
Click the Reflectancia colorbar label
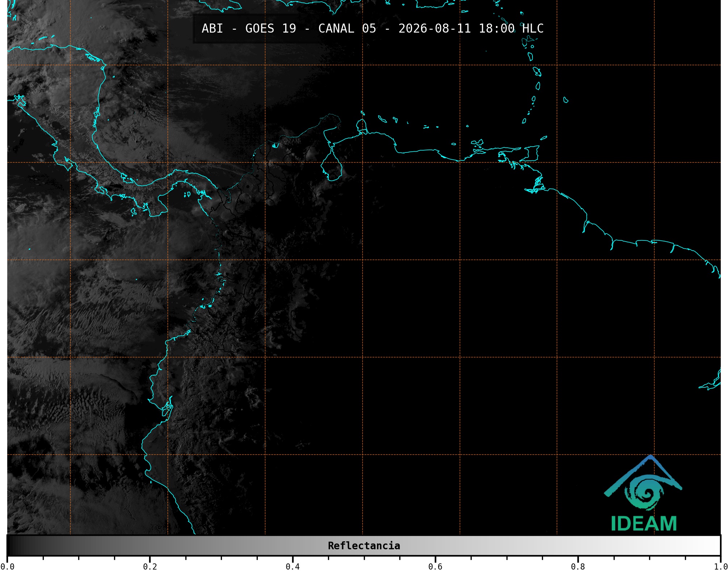click(x=364, y=546)
